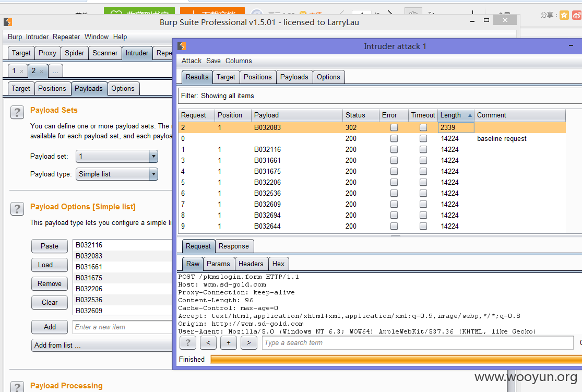The width and height of the screenshot is (582, 392).
Task: Click the Burp Suite logo icon in title bar
Action: click(8, 22)
